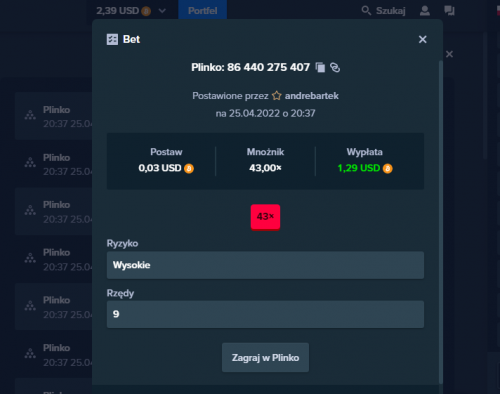Click the Bet slip icon in dialog header
This screenshot has width=500, height=394.
click(112, 39)
